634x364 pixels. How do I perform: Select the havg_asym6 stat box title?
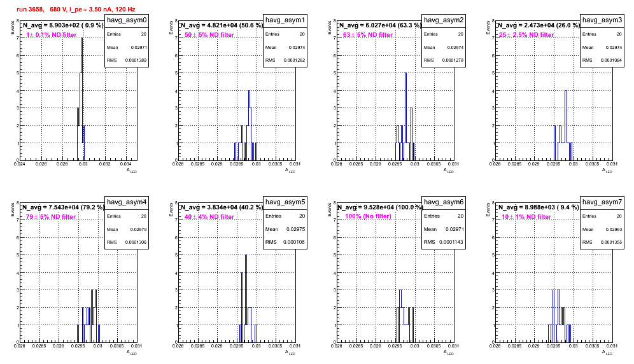(x=444, y=202)
